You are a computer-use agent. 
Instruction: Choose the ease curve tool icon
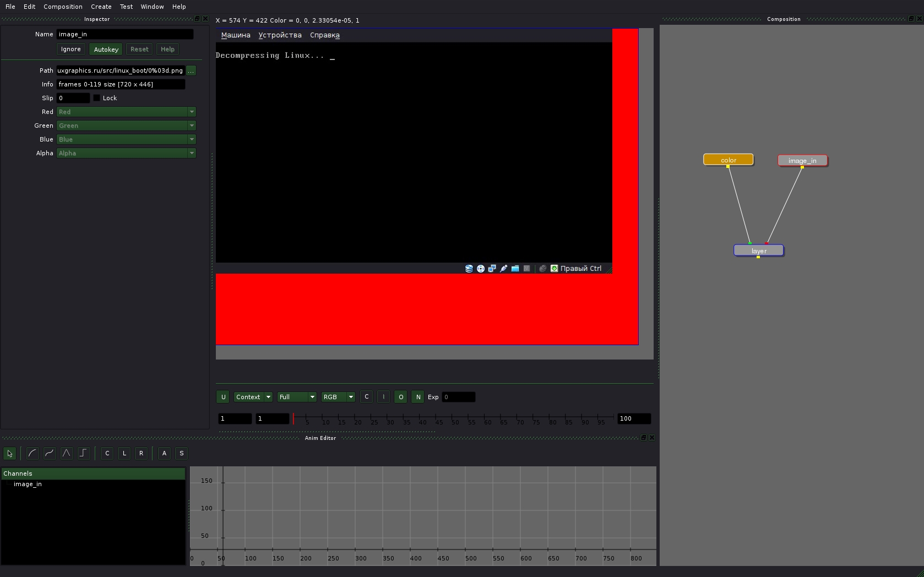click(x=32, y=453)
